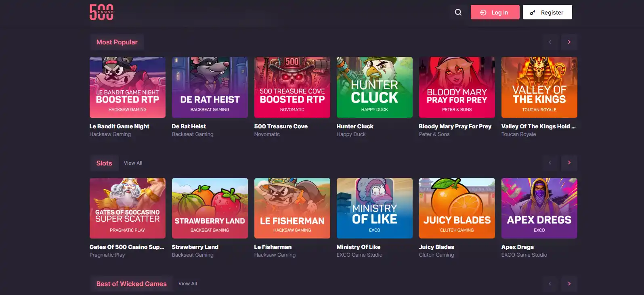The height and width of the screenshot is (295, 644).
Task: Open De Rat Heist game thumbnail
Action: click(x=210, y=87)
